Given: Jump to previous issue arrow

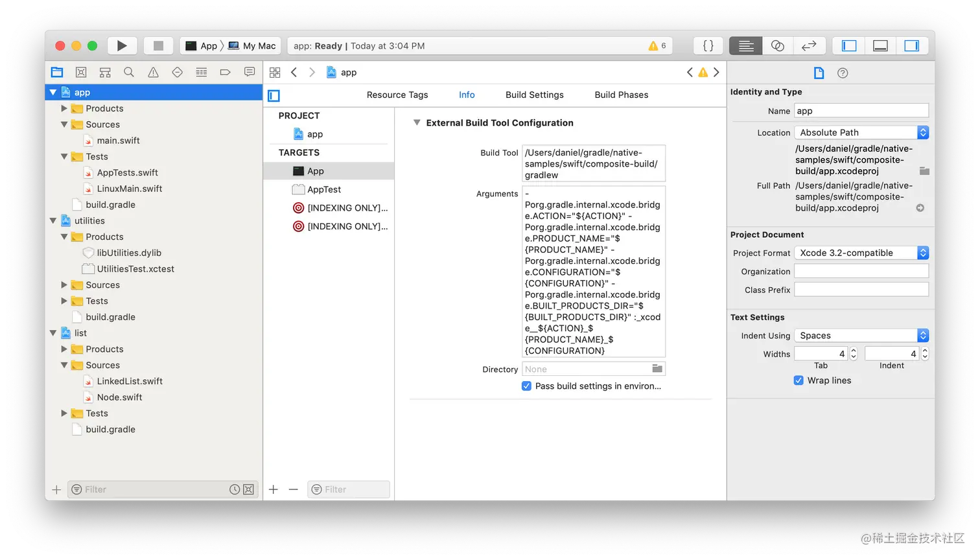Looking at the screenshot, I should [x=690, y=73].
